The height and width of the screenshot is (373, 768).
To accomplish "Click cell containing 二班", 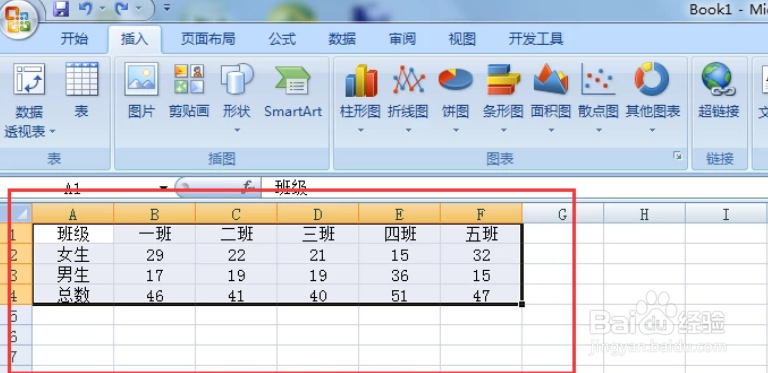I will [x=236, y=234].
